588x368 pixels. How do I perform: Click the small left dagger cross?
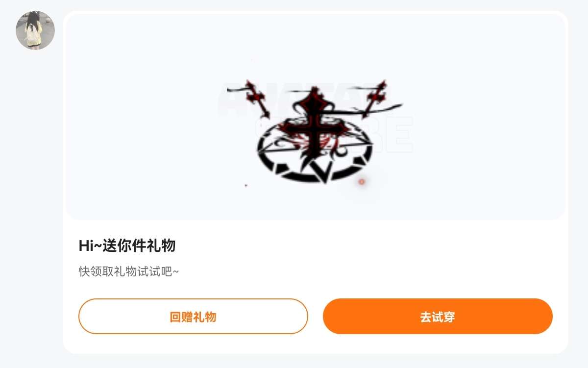pos(257,98)
